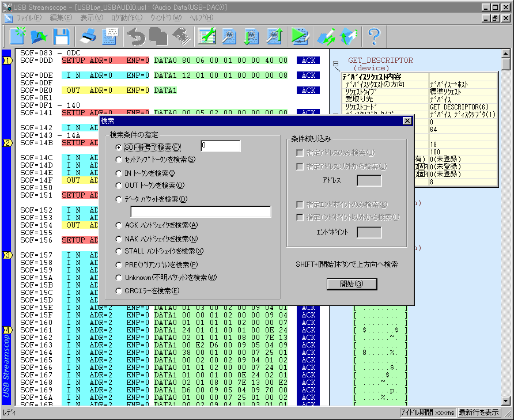Choose データパケットを検索 radio button
Image resolution: width=514 pixels, height=420 pixels.
[119, 199]
